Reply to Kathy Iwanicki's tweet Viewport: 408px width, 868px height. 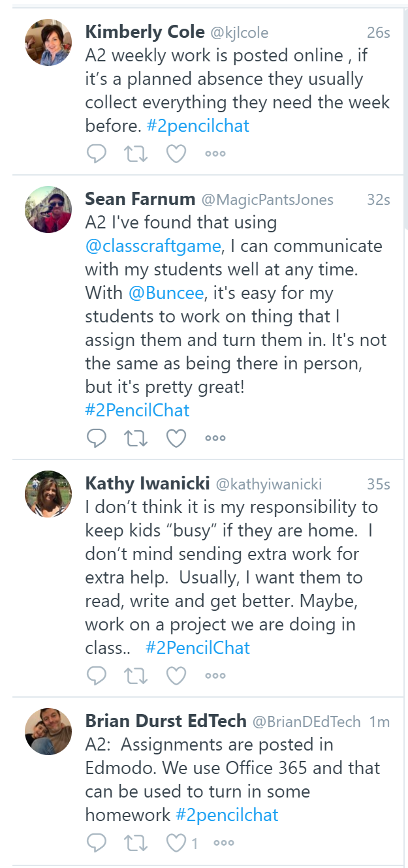(97, 675)
